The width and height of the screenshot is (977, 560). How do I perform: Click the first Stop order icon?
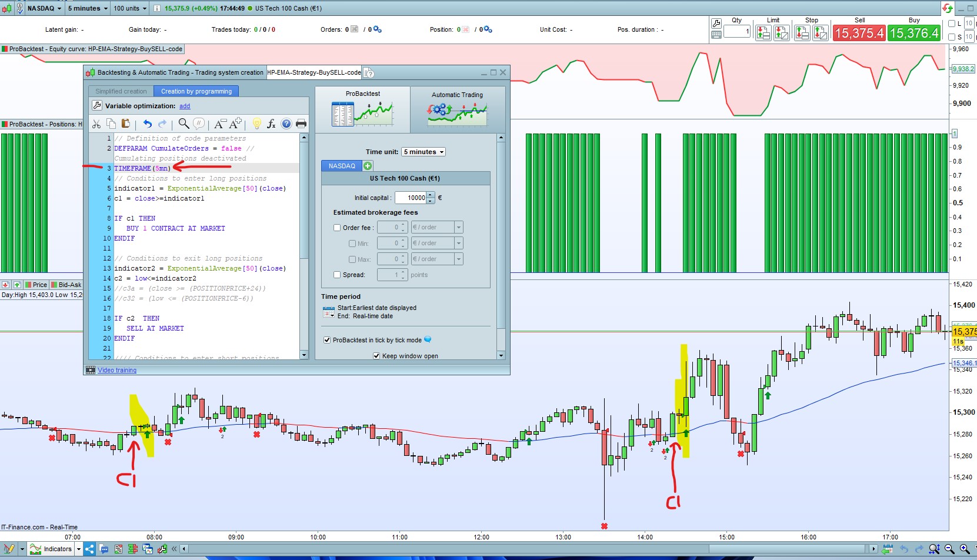coord(802,34)
